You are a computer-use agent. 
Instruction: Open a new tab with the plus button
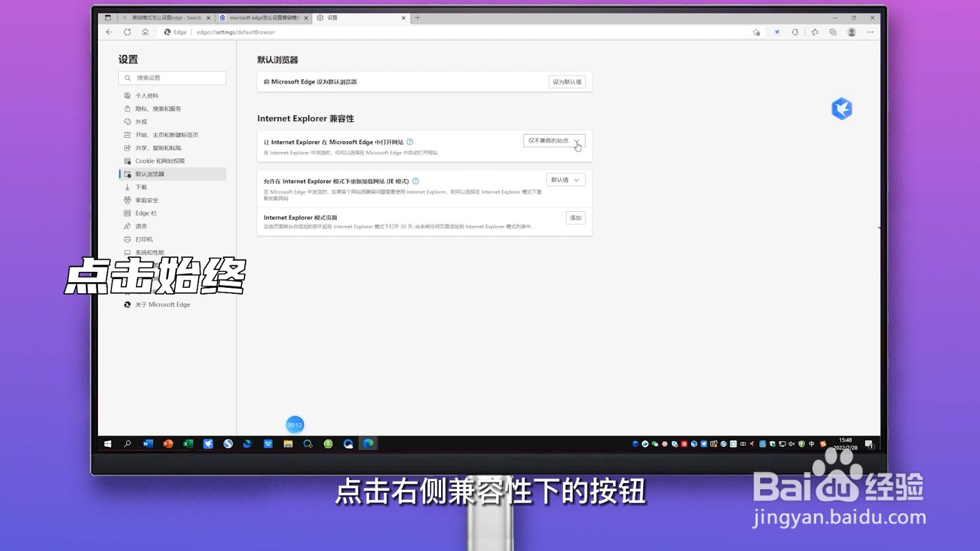418,18
